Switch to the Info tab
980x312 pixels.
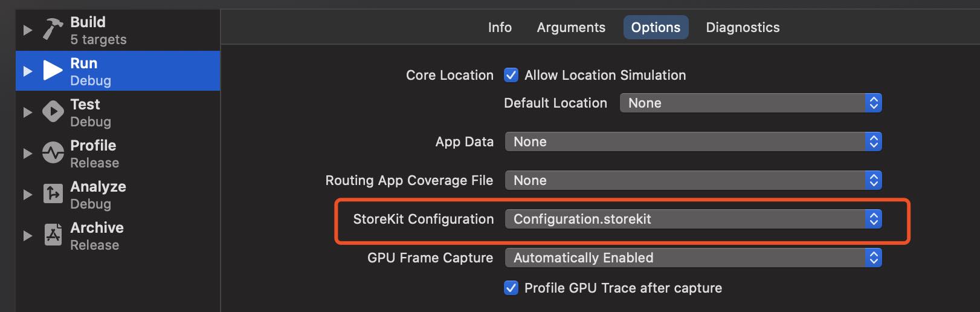pos(500,27)
